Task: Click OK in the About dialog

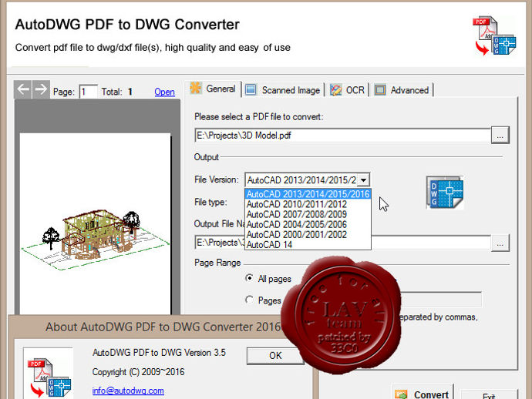Action: tap(275, 356)
